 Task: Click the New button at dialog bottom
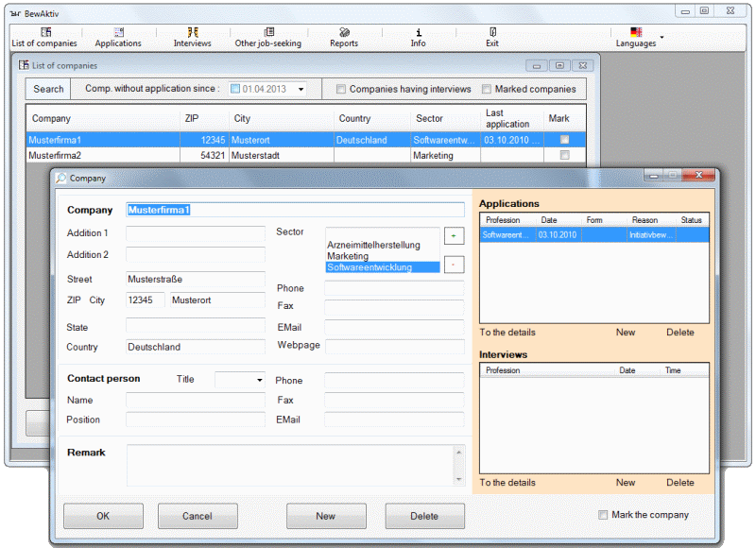[326, 516]
